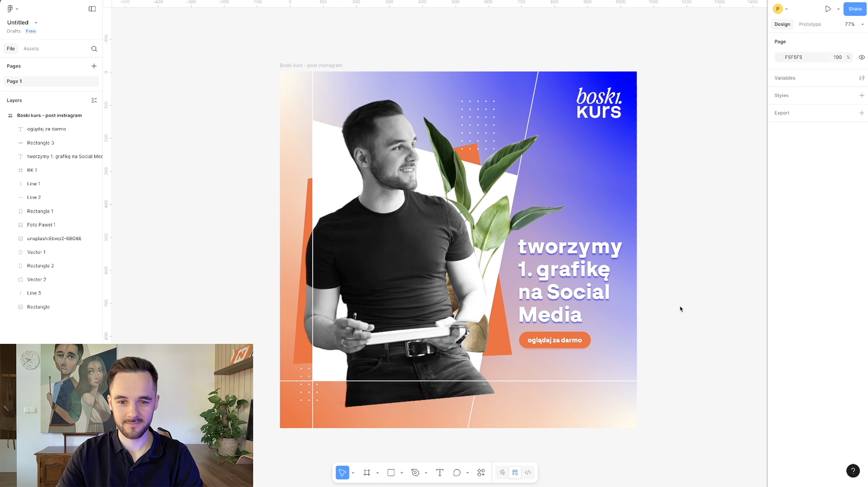Select the Frame tool in bottom toolbar
The image size is (868, 487).
click(367, 473)
